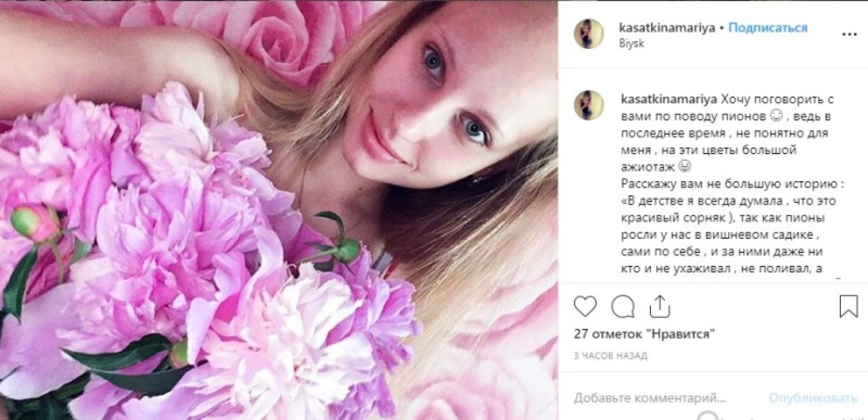Viewport: 868px width, 420px height.
Task: Publish the comment with the Опубликовать button
Action: pos(813,398)
